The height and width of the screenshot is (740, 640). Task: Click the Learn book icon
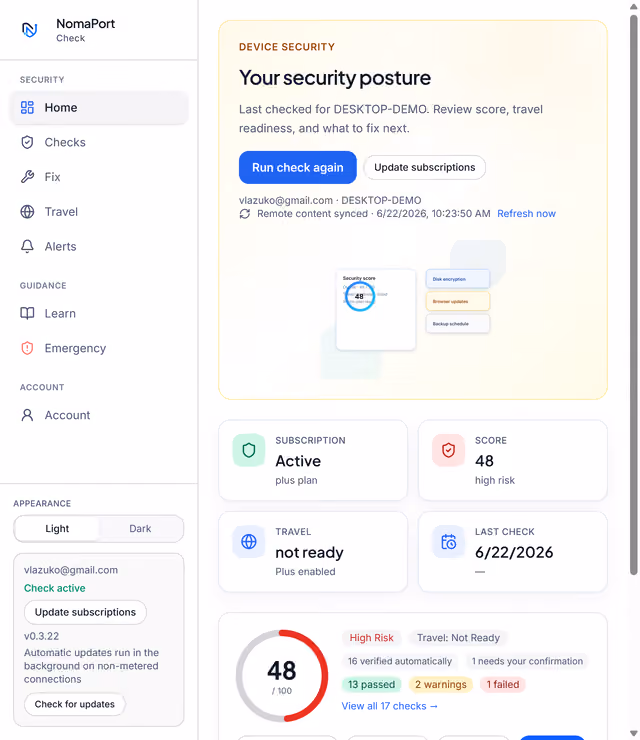27,313
